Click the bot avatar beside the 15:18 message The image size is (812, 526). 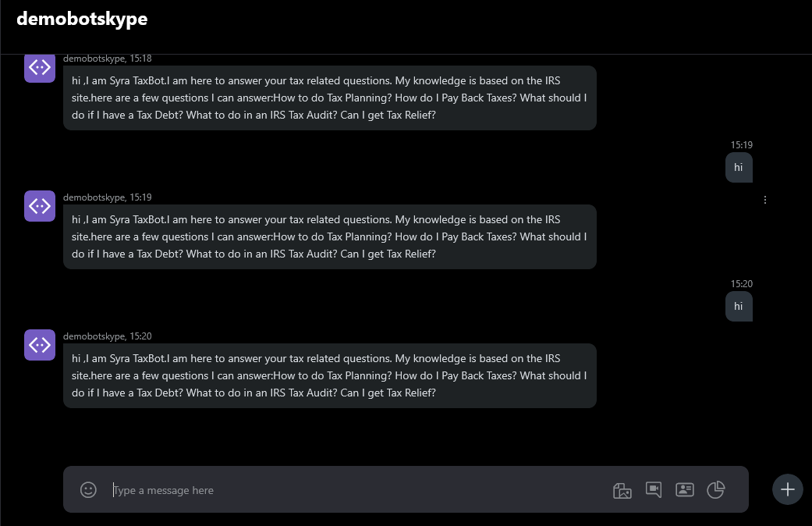[x=40, y=68]
